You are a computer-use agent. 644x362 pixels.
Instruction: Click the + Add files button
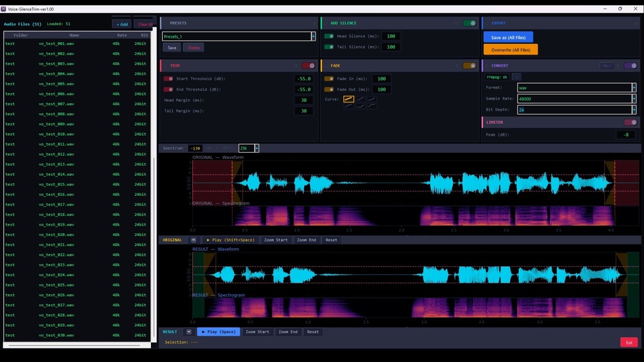(x=122, y=25)
